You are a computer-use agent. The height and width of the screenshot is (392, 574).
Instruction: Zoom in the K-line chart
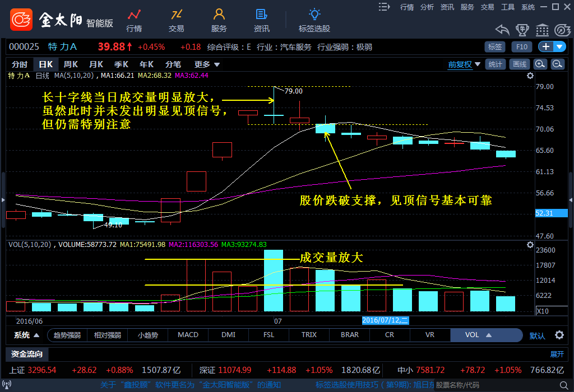pos(540,64)
